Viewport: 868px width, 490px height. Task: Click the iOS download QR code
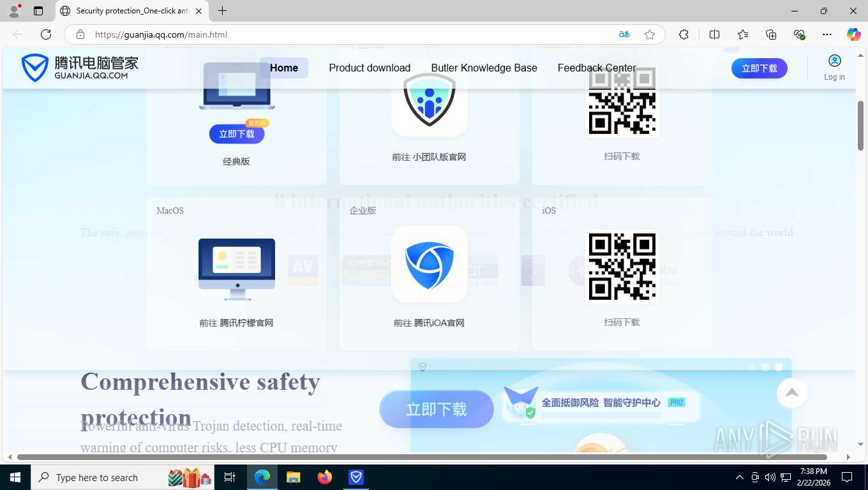622,267
